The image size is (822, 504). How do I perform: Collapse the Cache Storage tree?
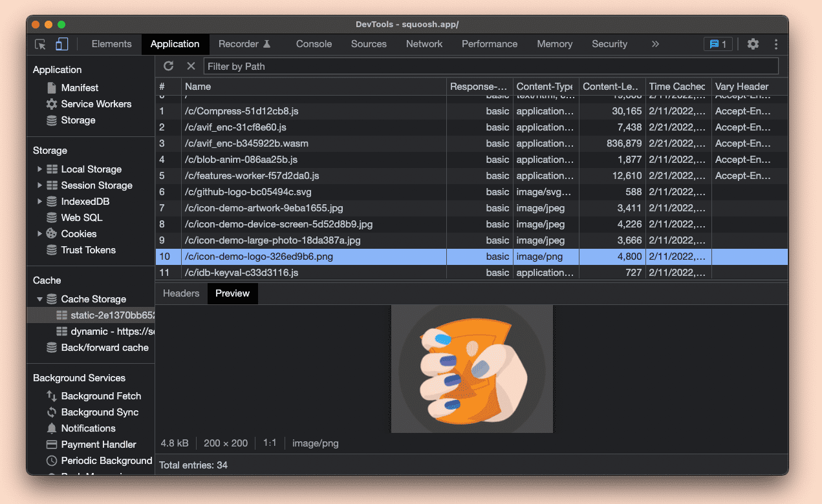click(40, 299)
